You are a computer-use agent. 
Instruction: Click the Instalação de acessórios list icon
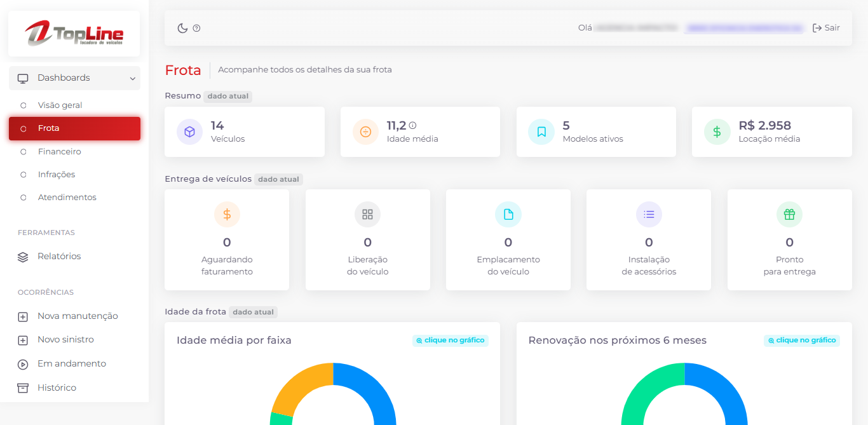tap(649, 215)
